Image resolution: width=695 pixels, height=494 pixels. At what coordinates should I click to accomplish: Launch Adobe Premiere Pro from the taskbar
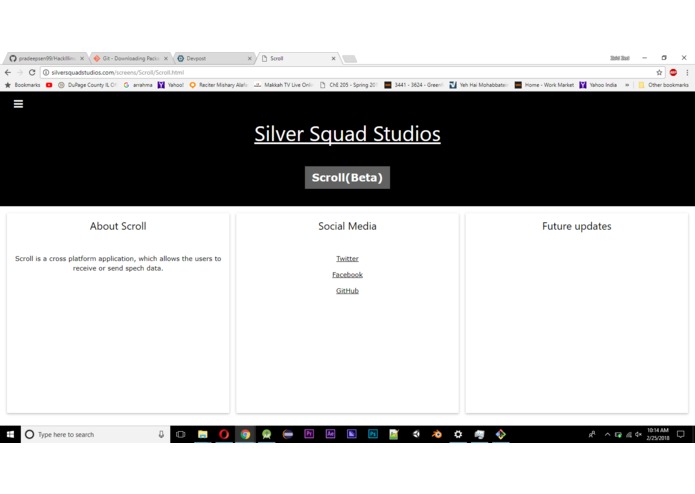point(309,435)
